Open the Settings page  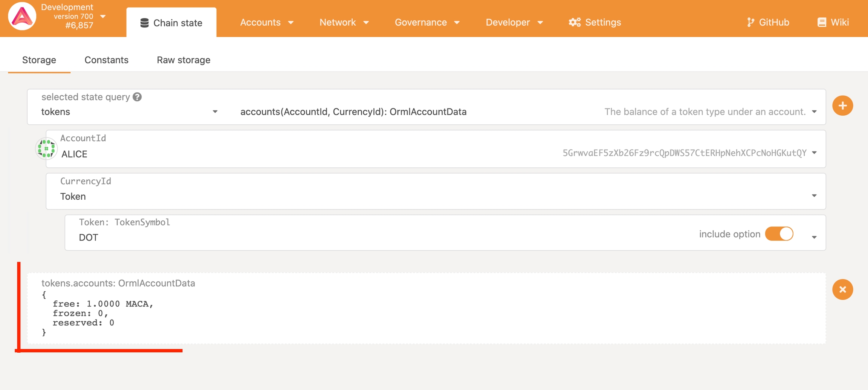pos(595,22)
